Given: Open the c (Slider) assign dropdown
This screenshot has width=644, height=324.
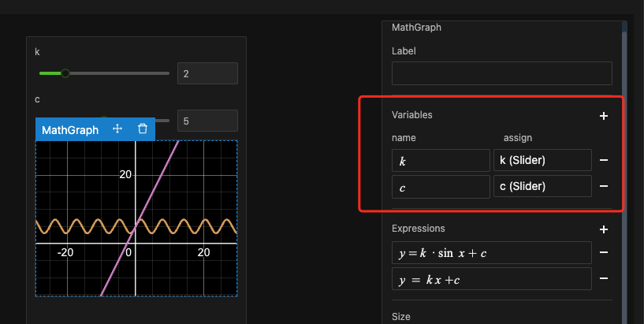Looking at the screenshot, I should click(x=542, y=186).
